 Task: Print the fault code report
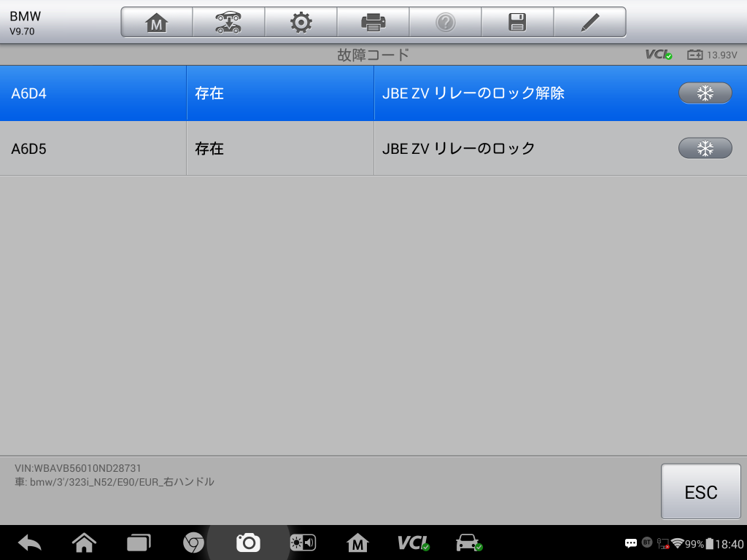(x=373, y=23)
